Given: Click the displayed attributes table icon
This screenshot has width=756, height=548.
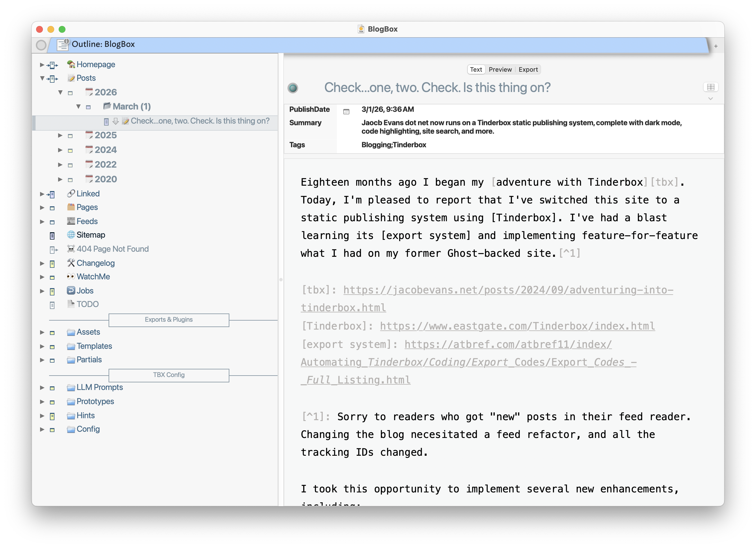Looking at the screenshot, I should point(710,87).
